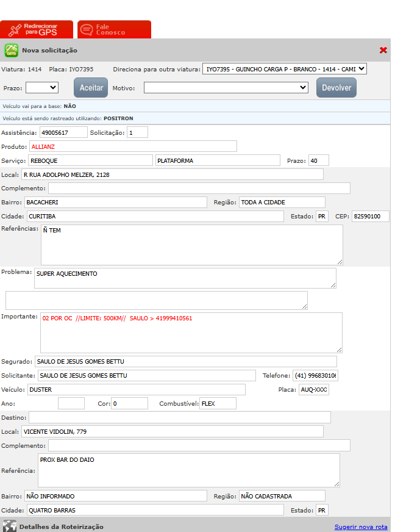420x532 pixels.
Task: Select the Telefone input field
Action: point(315,375)
